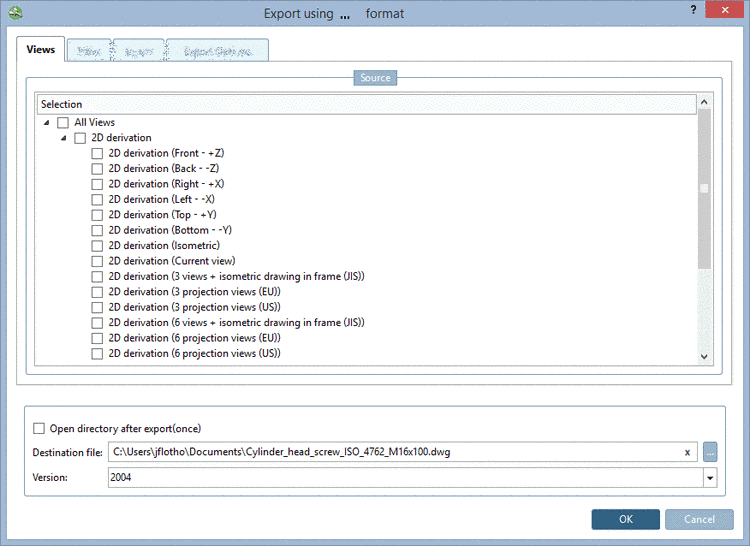Browse for destination file with the ellipsis button

click(x=710, y=452)
